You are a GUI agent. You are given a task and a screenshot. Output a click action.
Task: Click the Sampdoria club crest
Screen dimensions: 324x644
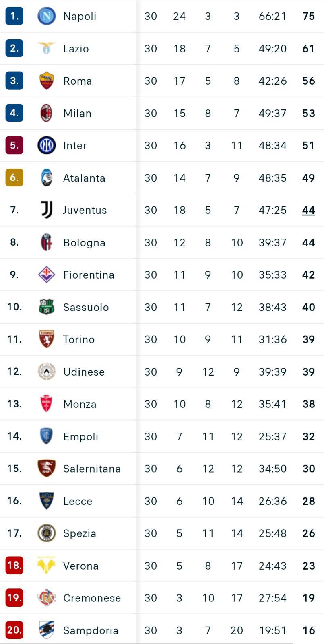point(46,630)
